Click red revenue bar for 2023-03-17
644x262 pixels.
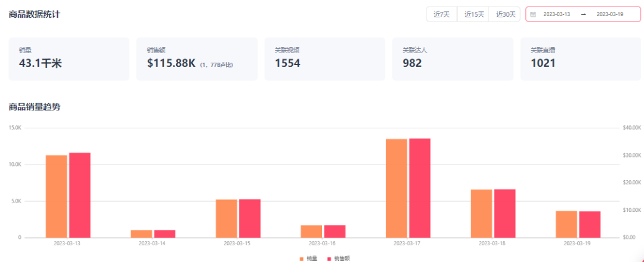click(x=420, y=188)
